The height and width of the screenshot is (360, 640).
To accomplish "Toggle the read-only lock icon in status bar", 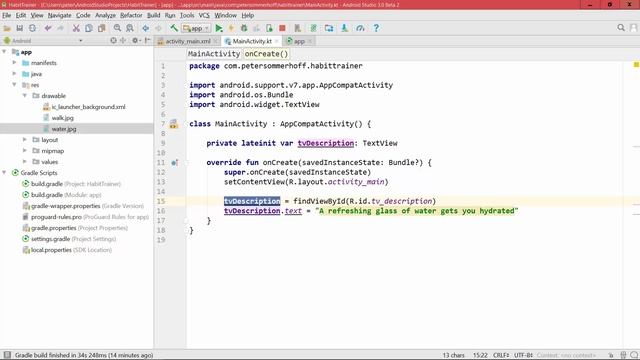I will tap(611, 355).
